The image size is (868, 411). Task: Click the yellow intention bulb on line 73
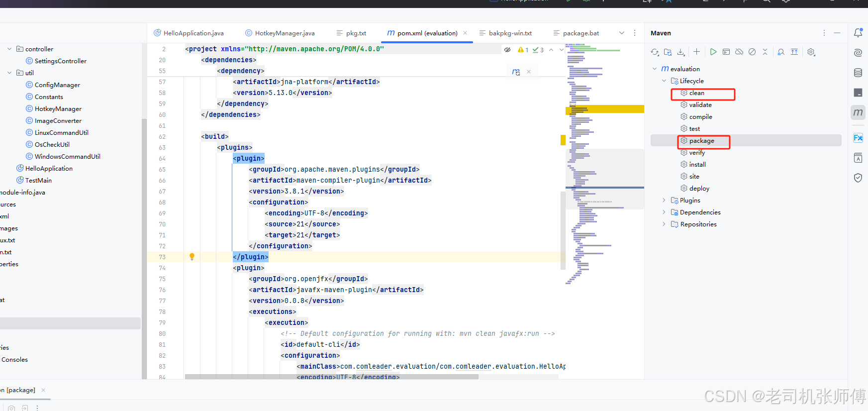point(192,257)
